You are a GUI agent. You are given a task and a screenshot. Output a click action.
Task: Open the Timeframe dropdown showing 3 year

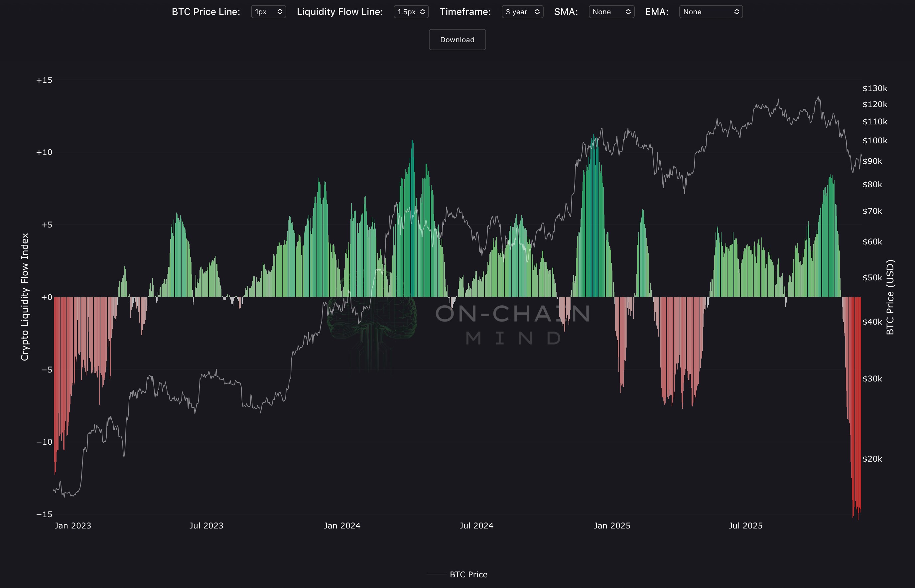522,12
